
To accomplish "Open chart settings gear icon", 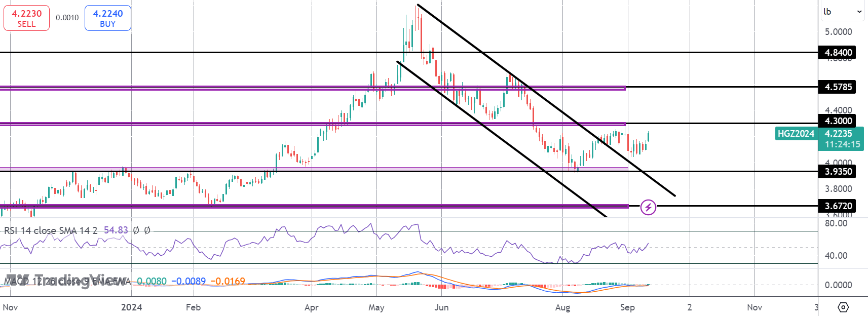I will 843,307.
